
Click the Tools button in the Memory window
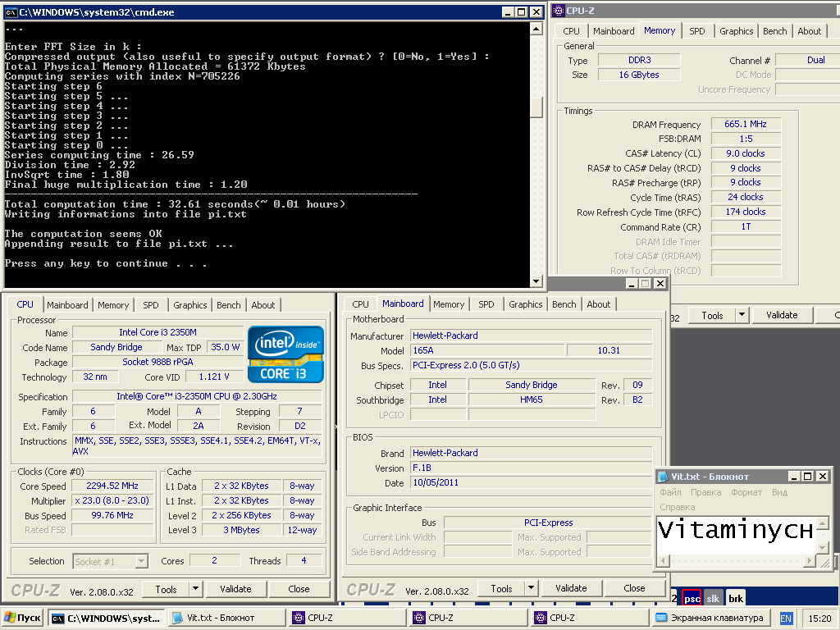tap(712, 315)
